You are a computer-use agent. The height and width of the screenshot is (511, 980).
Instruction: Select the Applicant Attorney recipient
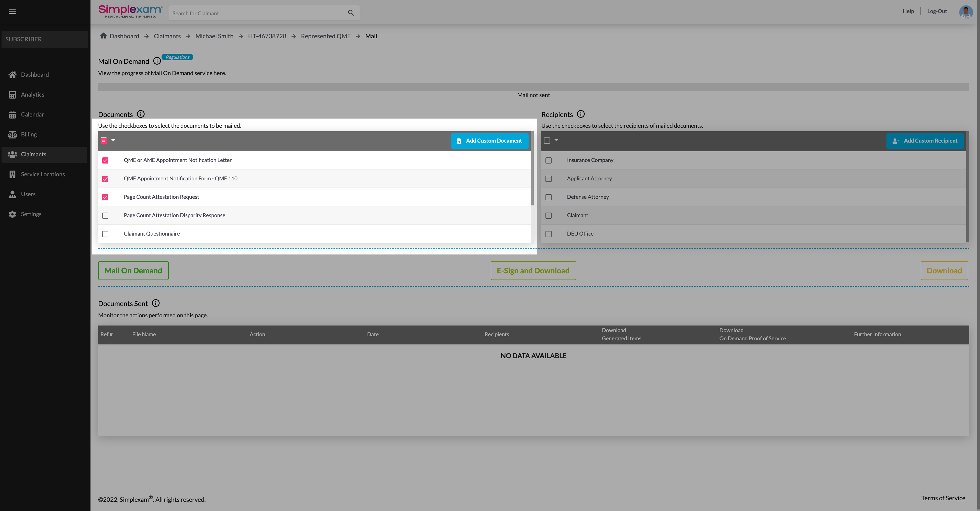pos(548,179)
